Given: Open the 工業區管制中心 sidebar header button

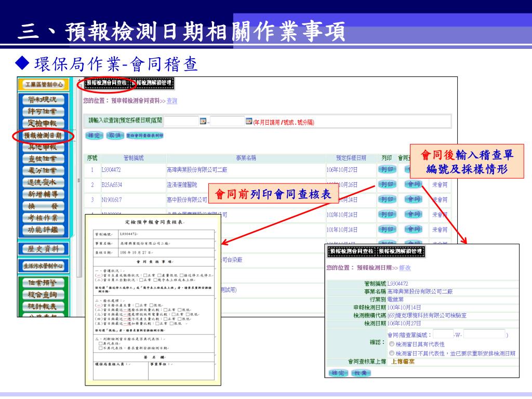Looking at the screenshot, I should coord(44,85).
